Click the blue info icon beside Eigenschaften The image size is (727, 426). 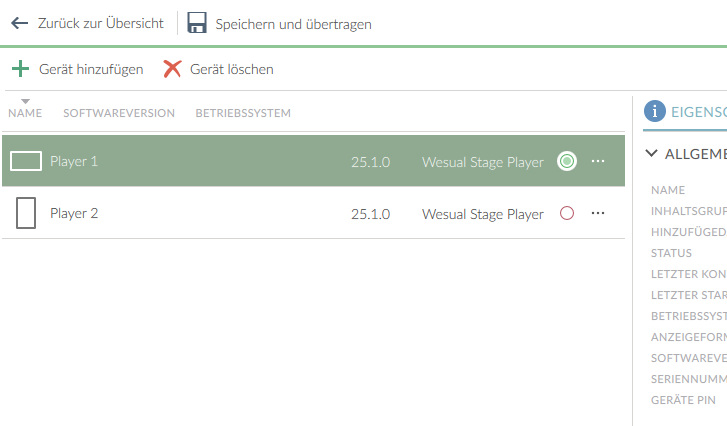point(655,111)
